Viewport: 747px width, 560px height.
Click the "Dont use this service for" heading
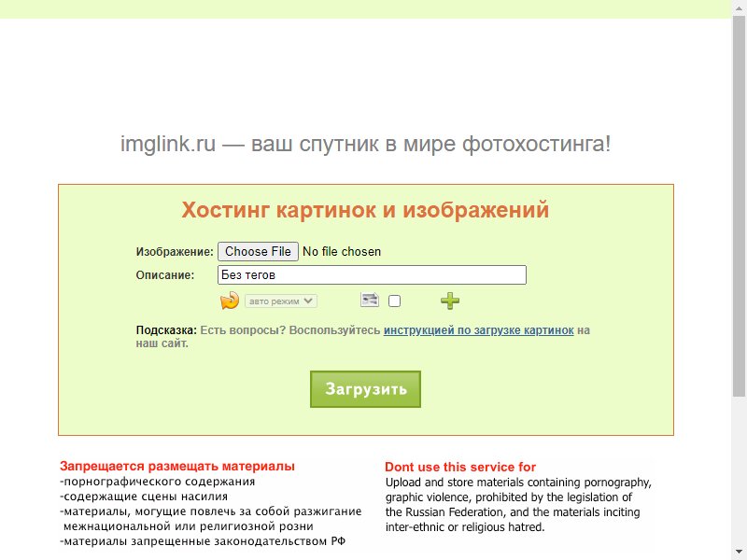click(x=460, y=467)
